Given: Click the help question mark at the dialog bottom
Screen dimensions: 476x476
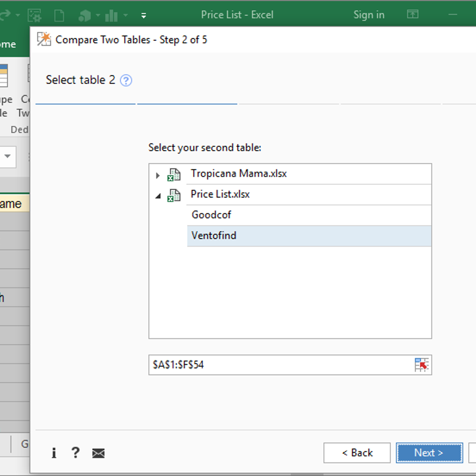Looking at the screenshot, I should (76, 453).
